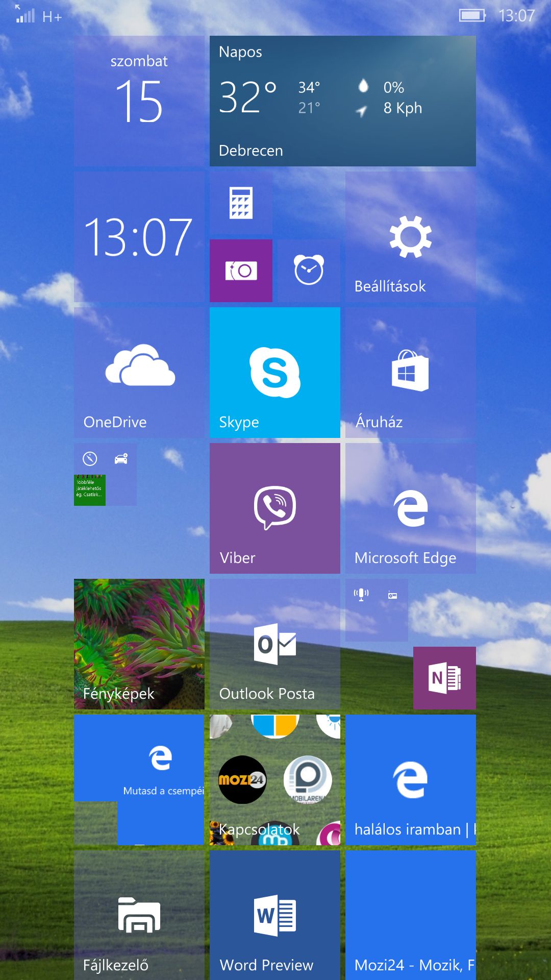The height and width of the screenshot is (980, 551).
Task: Tap the battery icon in status bar
Action: click(472, 16)
